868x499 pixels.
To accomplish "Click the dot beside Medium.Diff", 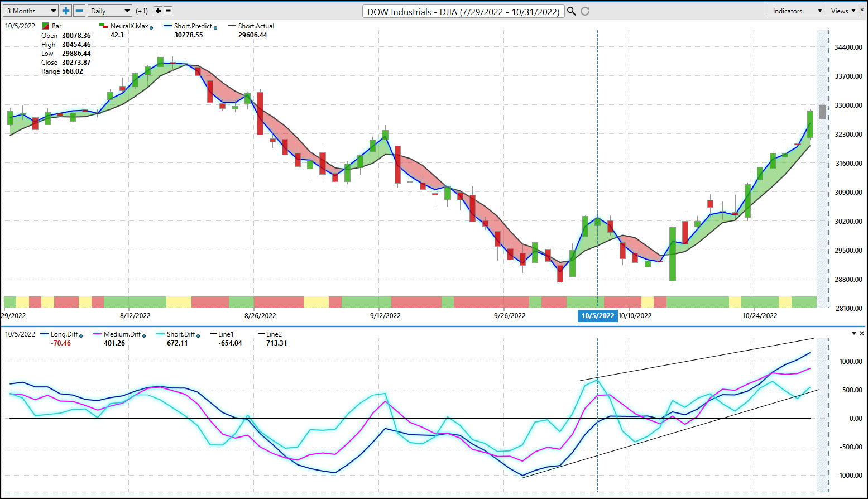I will pos(144,335).
